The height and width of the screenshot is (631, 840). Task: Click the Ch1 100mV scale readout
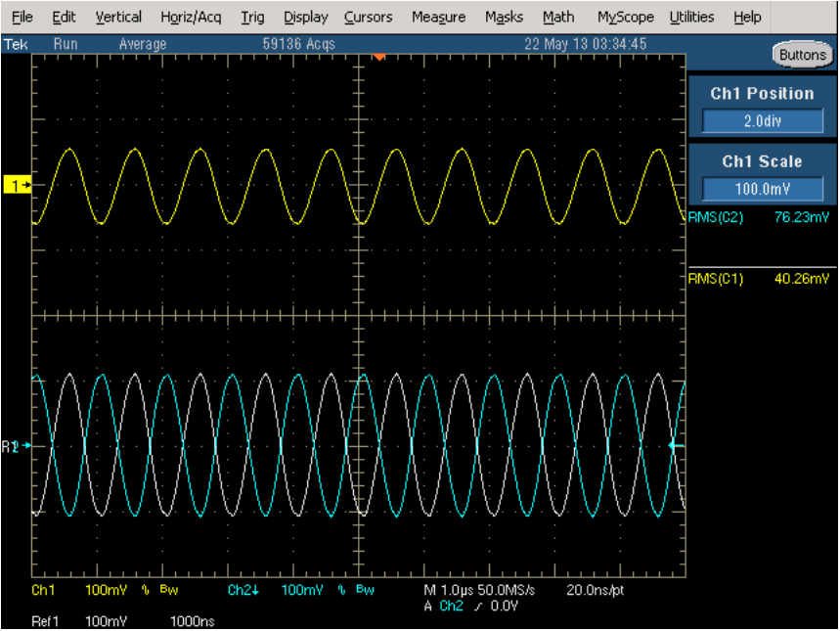[106, 590]
